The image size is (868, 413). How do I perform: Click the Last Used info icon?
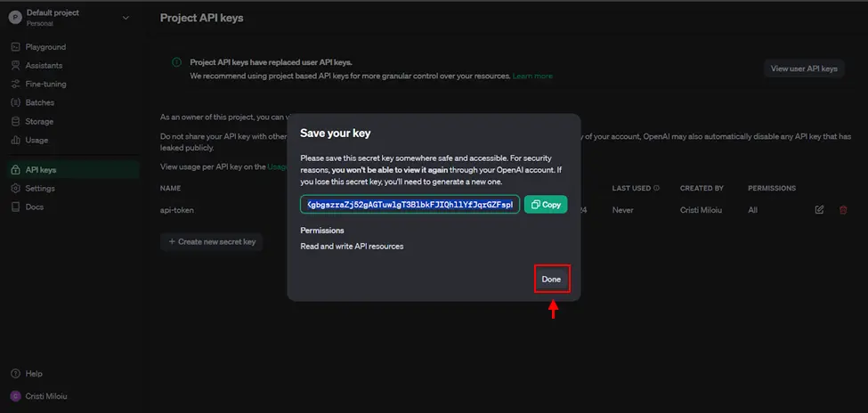656,188
